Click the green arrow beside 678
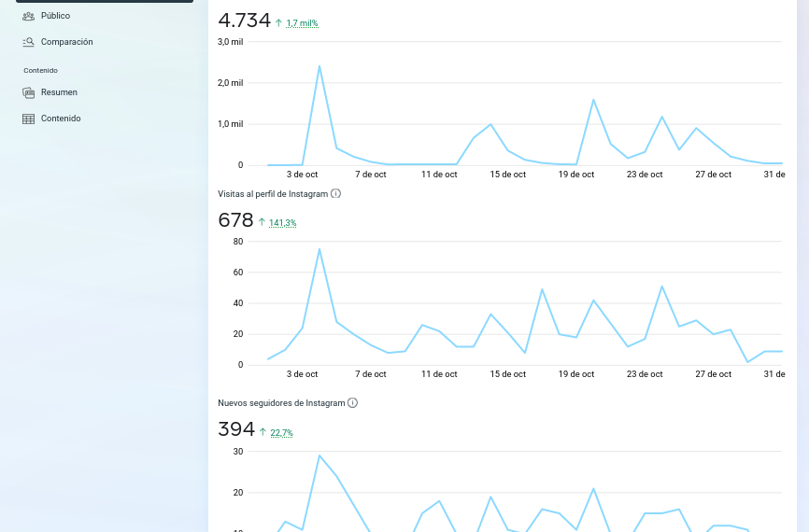This screenshot has height=532, width=809. tap(262, 222)
